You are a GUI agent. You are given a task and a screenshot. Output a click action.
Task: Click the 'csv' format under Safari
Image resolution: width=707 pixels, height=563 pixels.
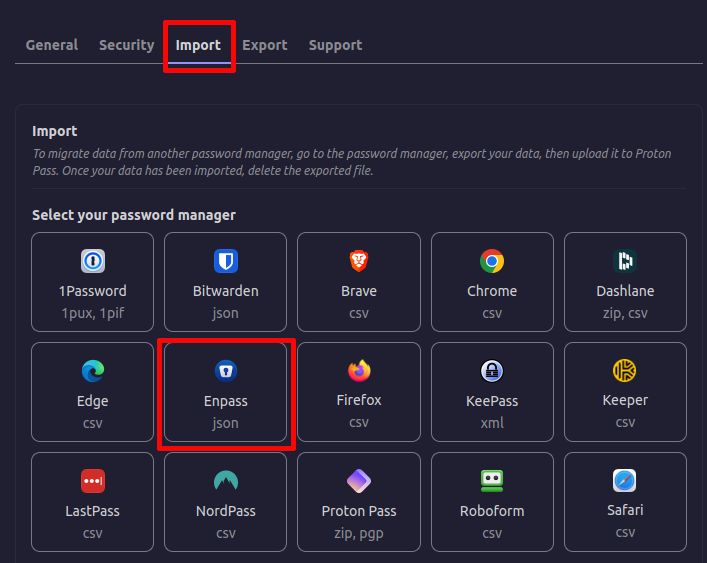(625, 532)
